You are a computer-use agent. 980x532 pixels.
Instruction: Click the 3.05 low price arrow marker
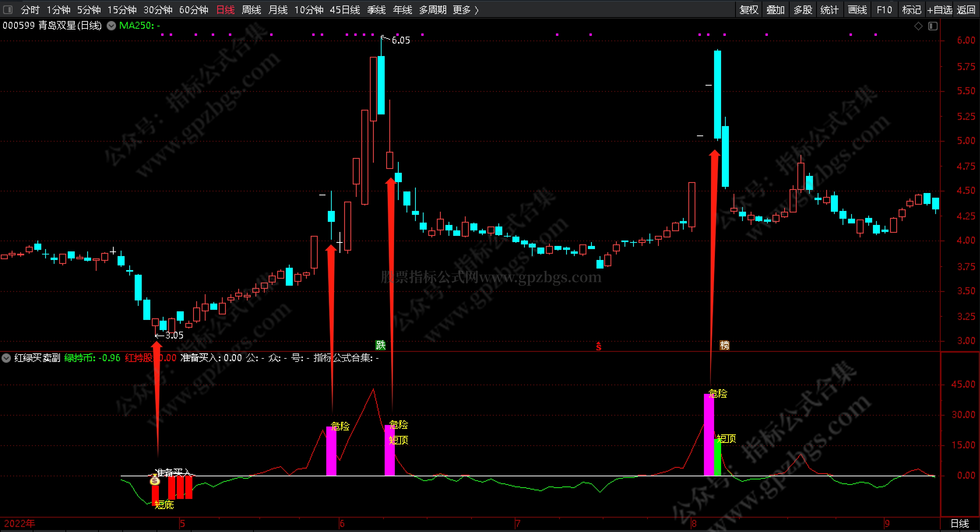(169, 335)
